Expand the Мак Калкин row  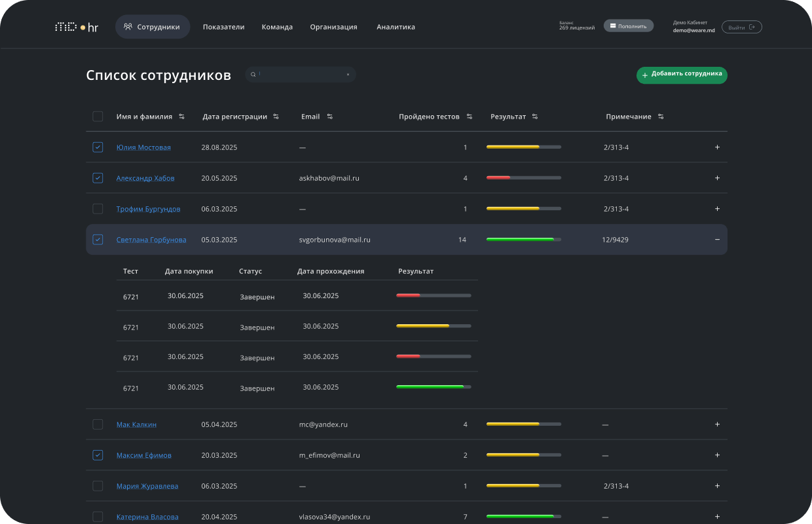[717, 424]
